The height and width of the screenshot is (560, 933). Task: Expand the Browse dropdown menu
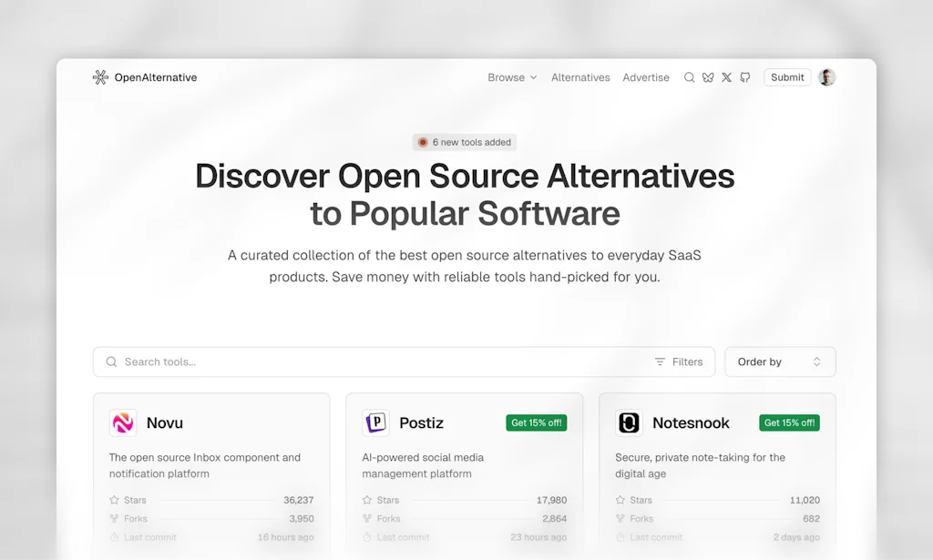tap(512, 77)
